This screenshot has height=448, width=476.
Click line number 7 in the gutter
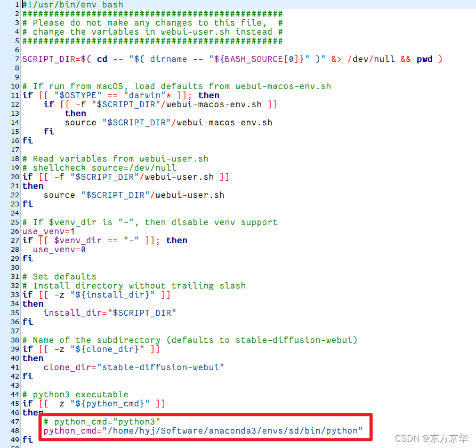pyautogui.click(x=17, y=59)
